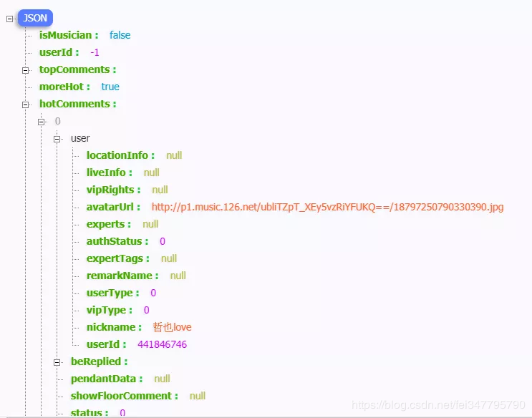Open the avatarUrl image link
This screenshot has width=532, height=418.
coord(327,207)
